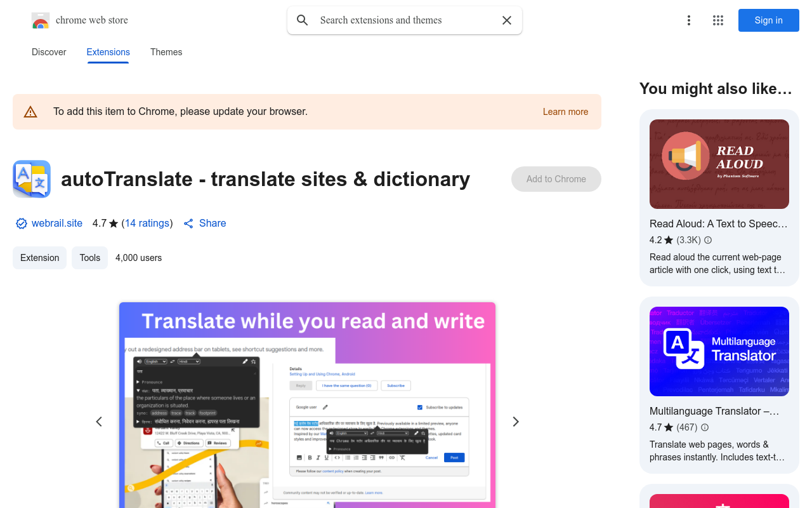Switch to the Discover tab
This screenshot has width=812, height=508.
tap(49, 52)
